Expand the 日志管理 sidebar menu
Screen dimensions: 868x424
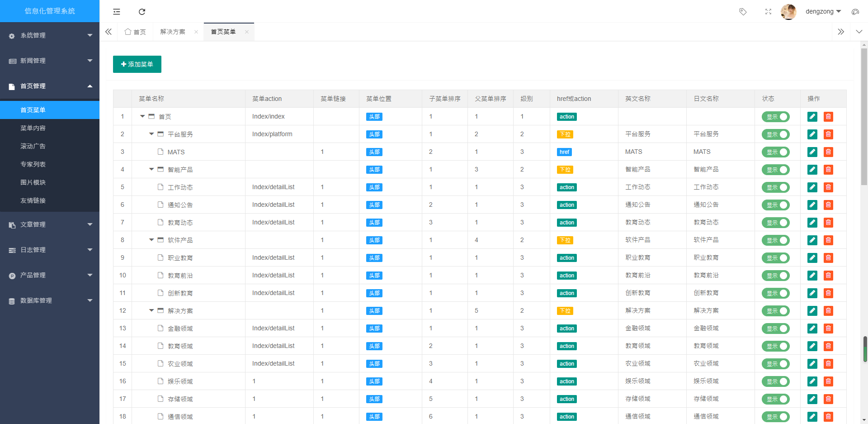[x=50, y=250]
